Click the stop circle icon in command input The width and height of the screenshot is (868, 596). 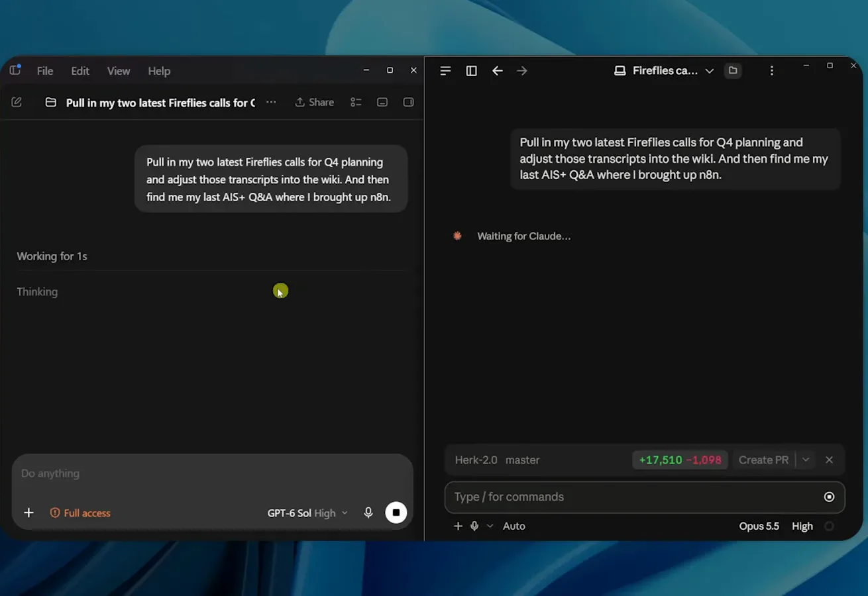click(x=829, y=497)
